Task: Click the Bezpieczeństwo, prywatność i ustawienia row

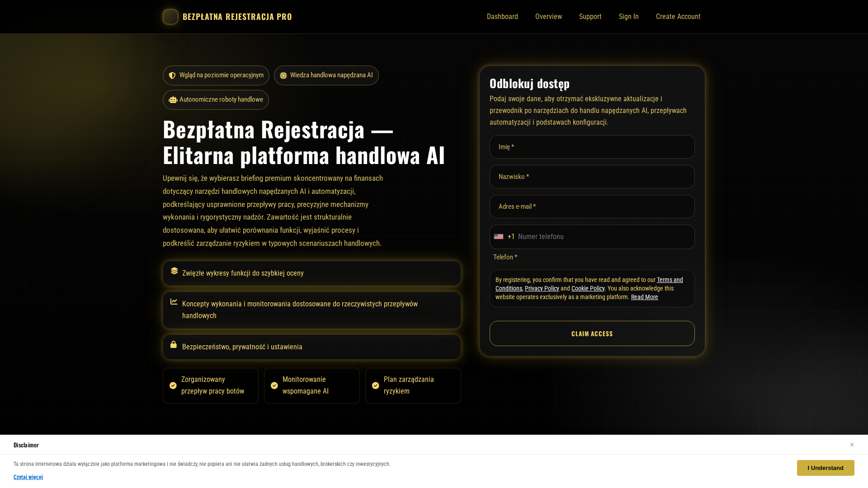Action: [312, 347]
